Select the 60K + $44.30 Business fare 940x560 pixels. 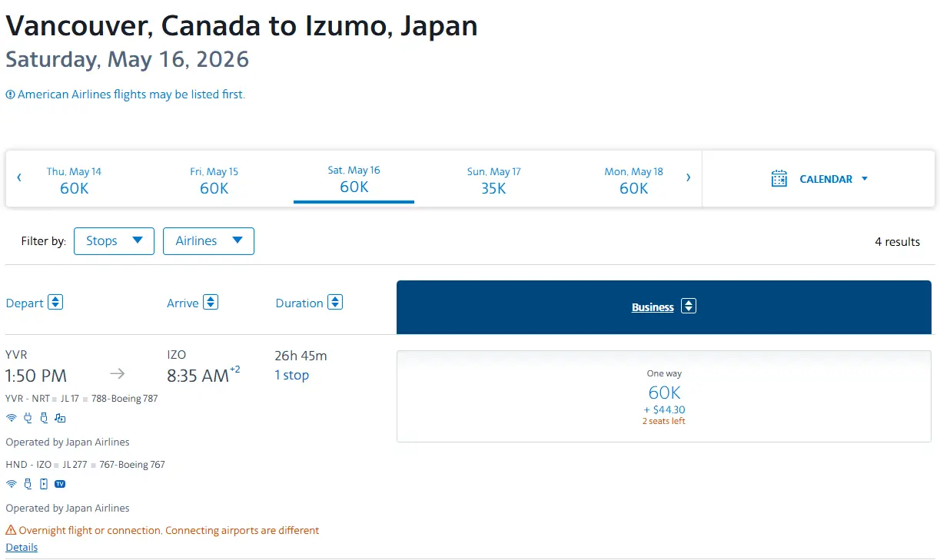[x=663, y=396]
